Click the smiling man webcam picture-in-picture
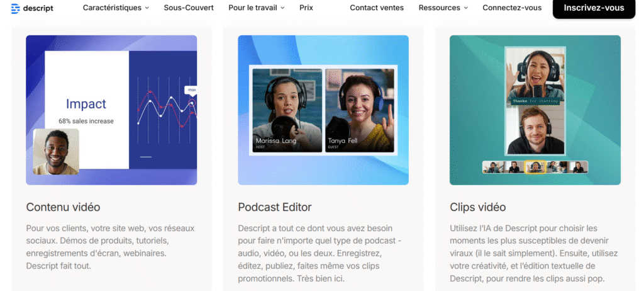Screen dimensions: 644x291 tap(56, 152)
